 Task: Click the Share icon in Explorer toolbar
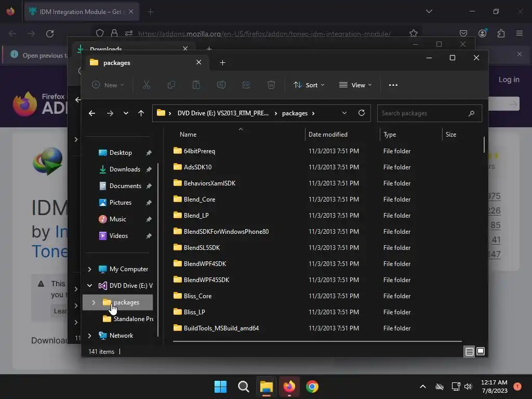pyautogui.click(x=246, y=85)
